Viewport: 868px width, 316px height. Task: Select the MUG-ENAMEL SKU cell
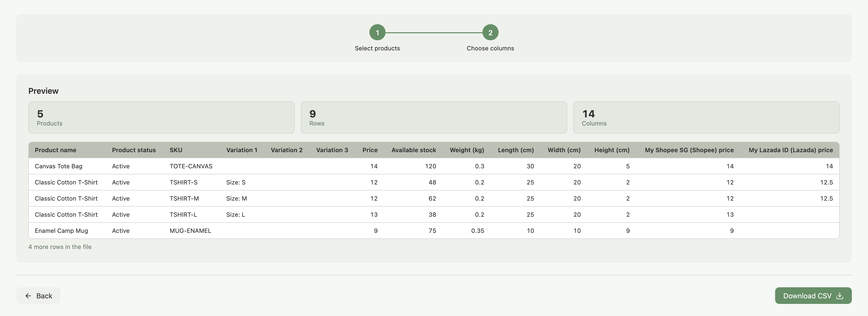tap(191, 231)
